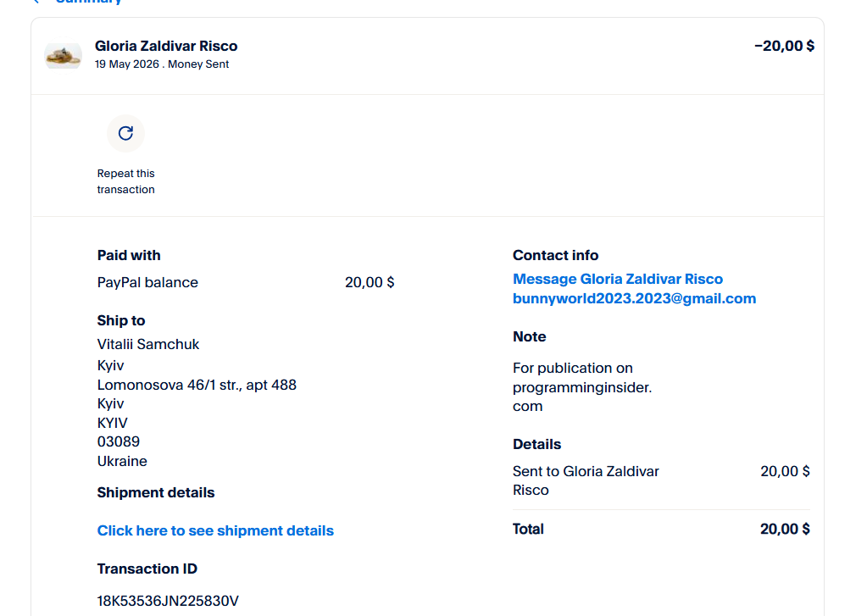Click the PayPal balance payment method
The image size is (867, 616).
point(147,282)
